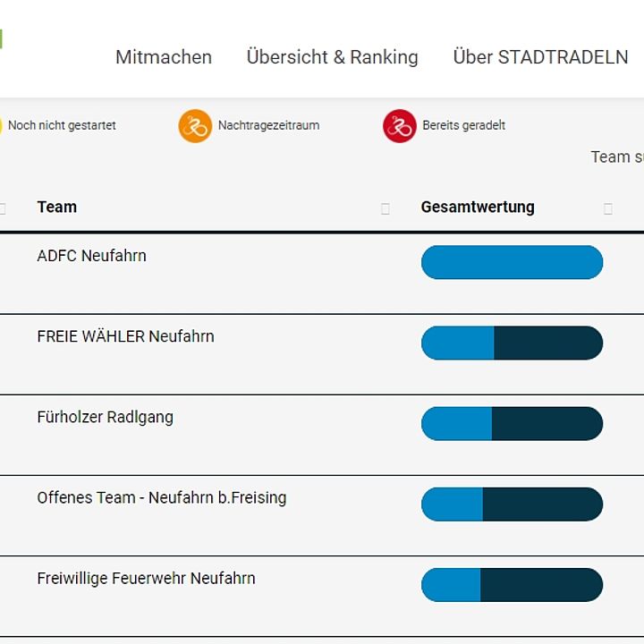Click the Team column header
644x644 pixels.
56,207
